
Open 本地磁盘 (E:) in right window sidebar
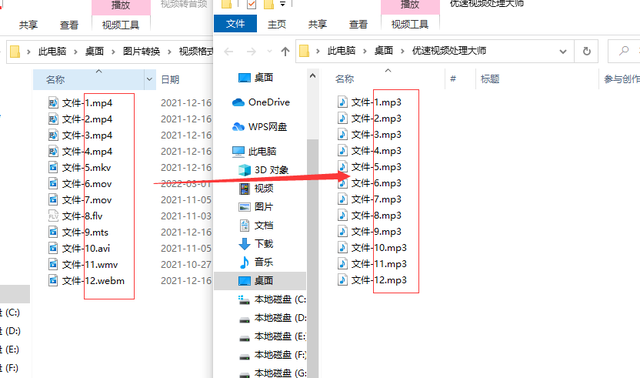(272, 336)
